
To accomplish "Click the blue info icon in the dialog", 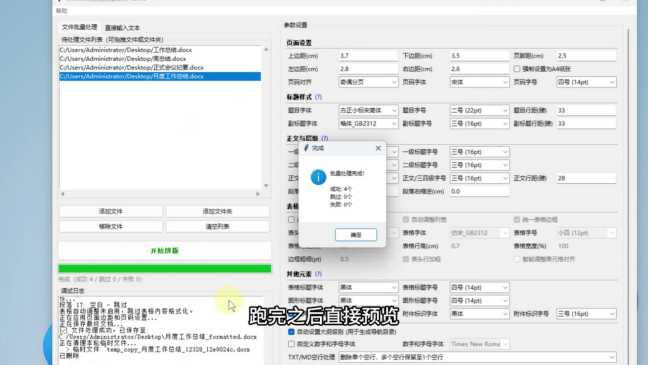I will (318, 177).
